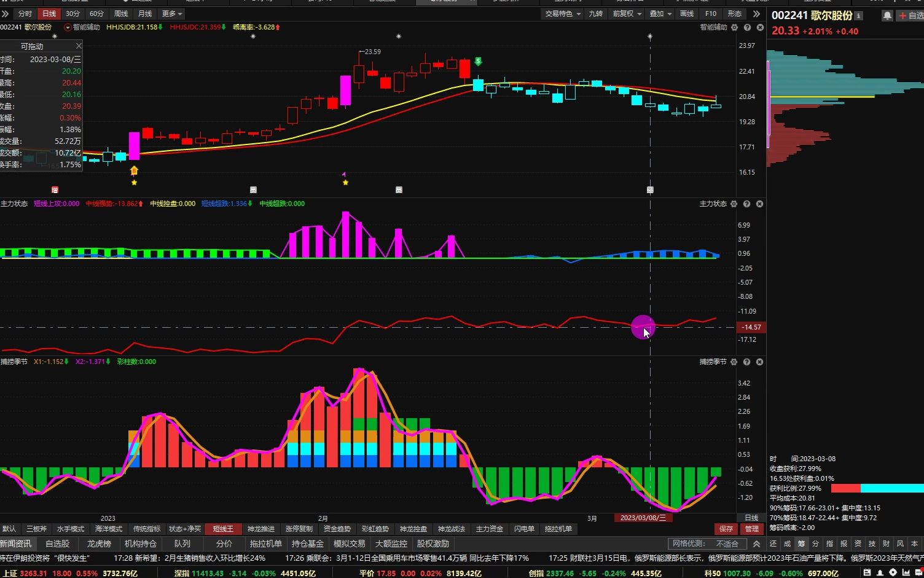Image resolution: width=924 pixels, height=578 pixels.
Task: Select the 神龙推进 template
Action: click(x=261, y=529)
